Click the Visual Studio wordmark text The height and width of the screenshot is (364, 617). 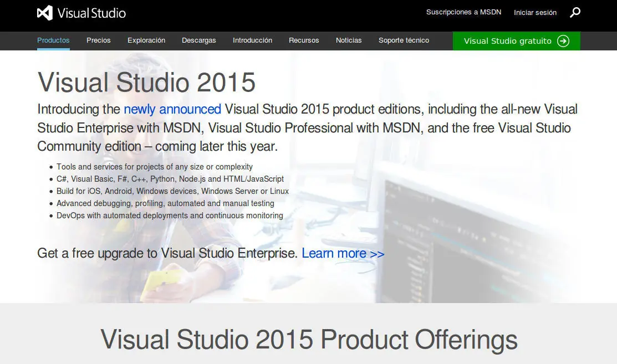tap(91, 13)
